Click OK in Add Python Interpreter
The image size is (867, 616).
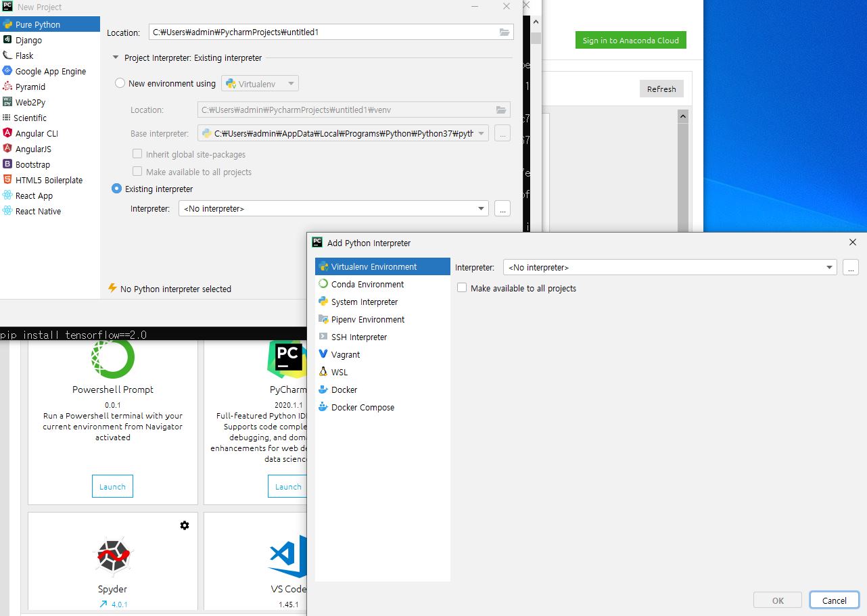[778, 600]
